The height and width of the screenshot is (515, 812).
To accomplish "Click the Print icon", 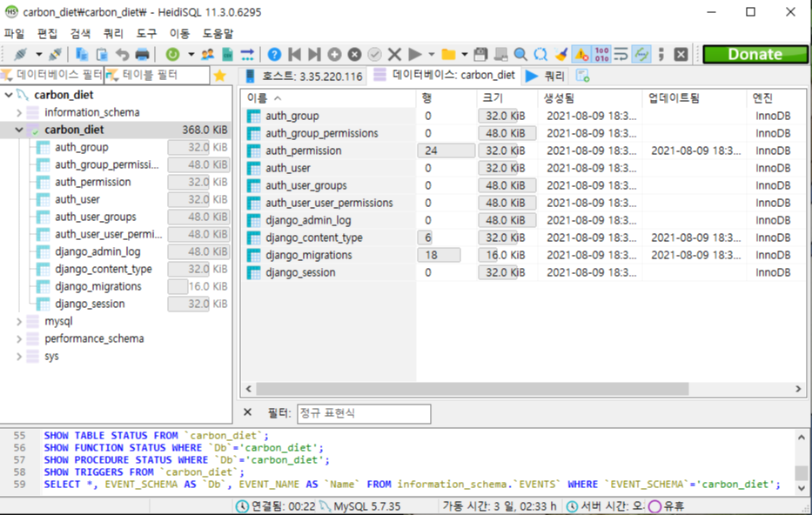I will coord(143,54).
